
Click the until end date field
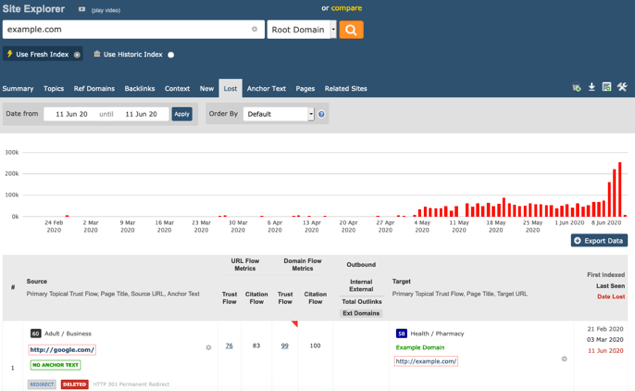pyautogui.click(x=141, y=114)
